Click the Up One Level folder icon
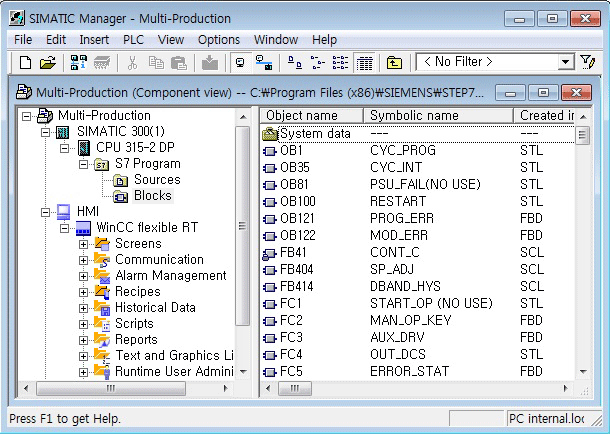 (394, 62)
